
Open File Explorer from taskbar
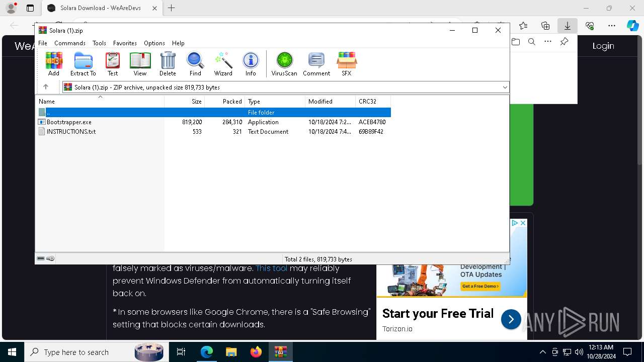tap(231, 352)
